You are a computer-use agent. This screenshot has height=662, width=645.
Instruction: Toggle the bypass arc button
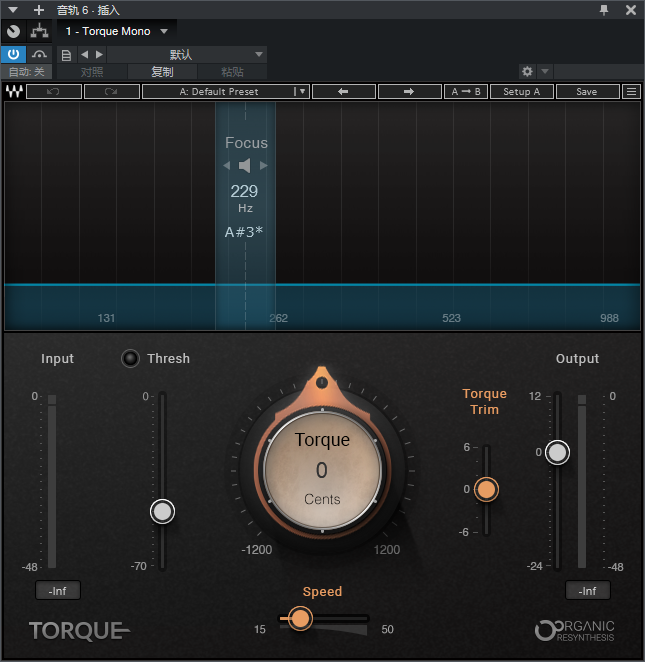click(x=39, y=54)
